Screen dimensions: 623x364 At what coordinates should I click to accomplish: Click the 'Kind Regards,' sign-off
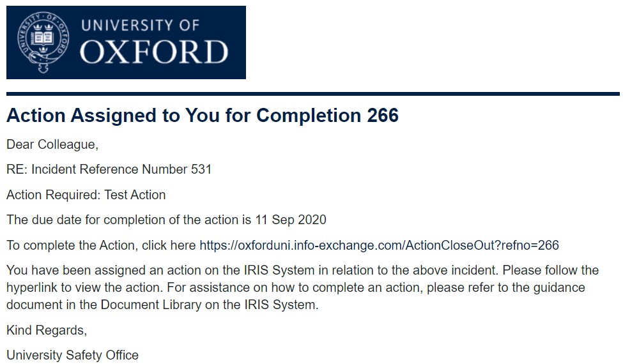tap(47, 330)
